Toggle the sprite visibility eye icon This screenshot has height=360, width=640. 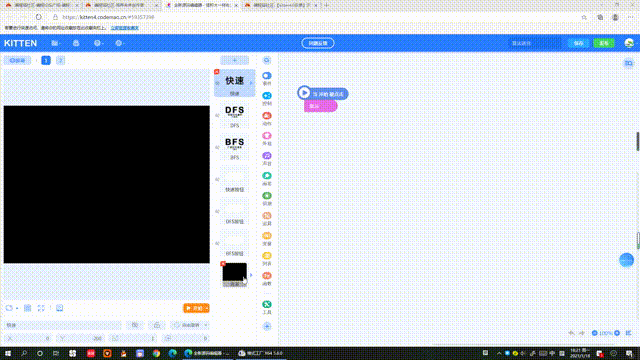click(135, 325)
